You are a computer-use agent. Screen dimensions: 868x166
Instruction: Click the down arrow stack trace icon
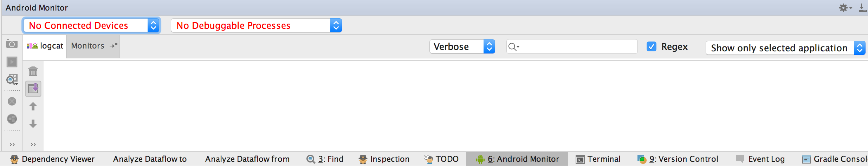(33, 123)
